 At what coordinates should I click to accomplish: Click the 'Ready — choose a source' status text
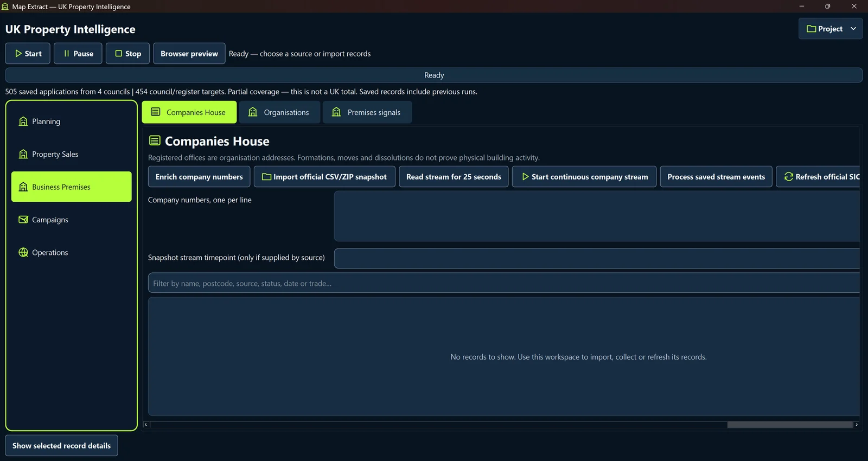(x=299, y=54)
